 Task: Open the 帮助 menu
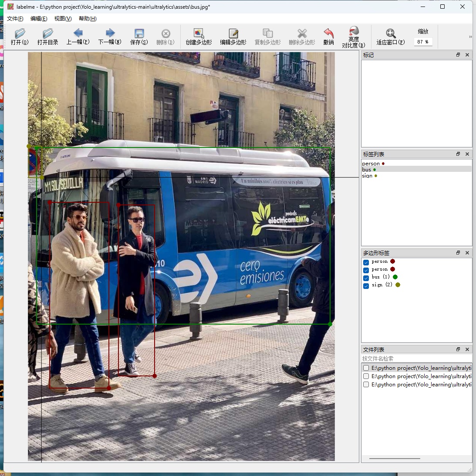pyautogui.click(x=88, y=19)
